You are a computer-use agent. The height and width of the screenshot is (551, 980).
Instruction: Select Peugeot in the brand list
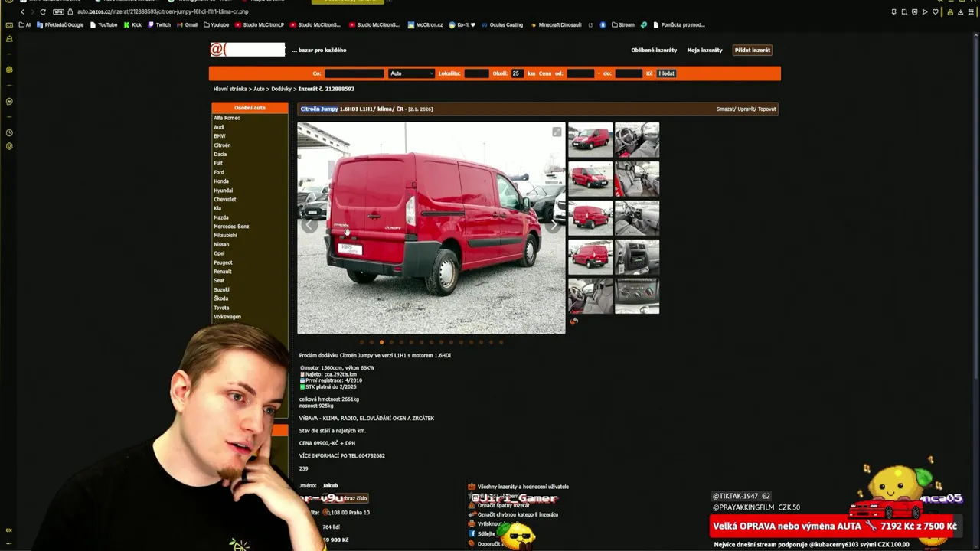click(223, 262)
